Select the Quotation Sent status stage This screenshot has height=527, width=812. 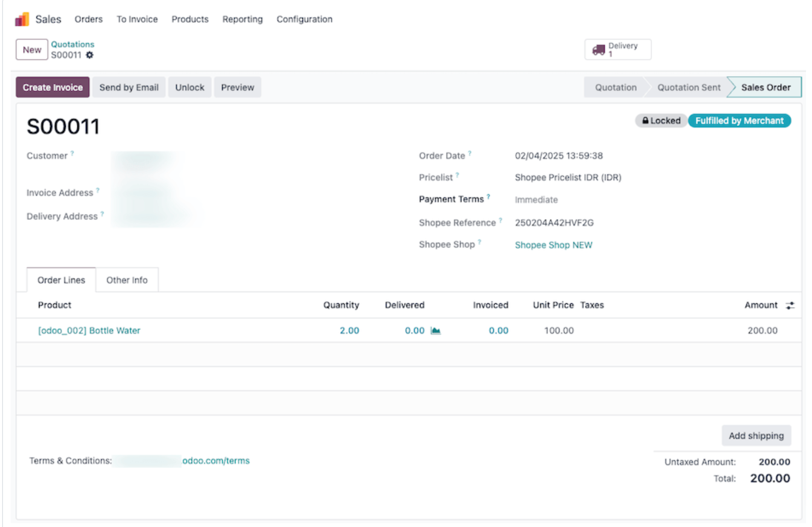coord(689,87)
